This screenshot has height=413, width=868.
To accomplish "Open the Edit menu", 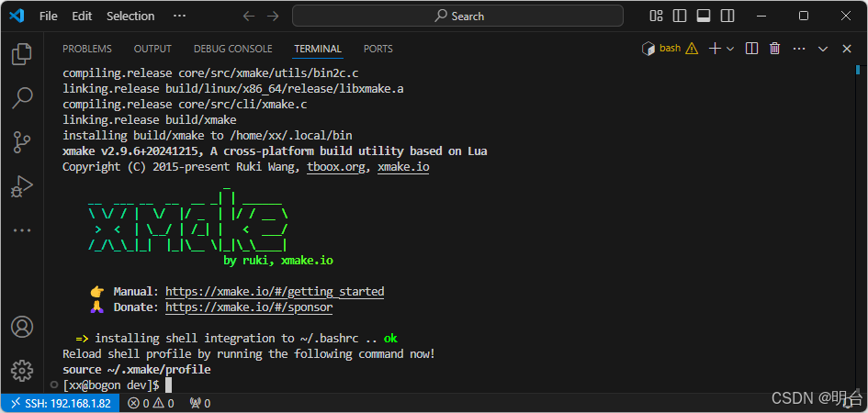I will click(82, 16).
